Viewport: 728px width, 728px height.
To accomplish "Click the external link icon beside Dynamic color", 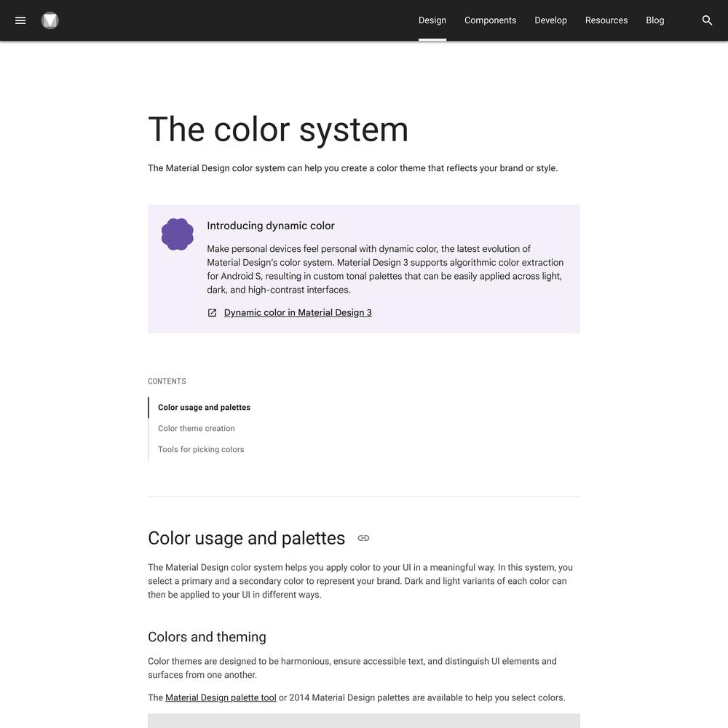I will (212, 313).
